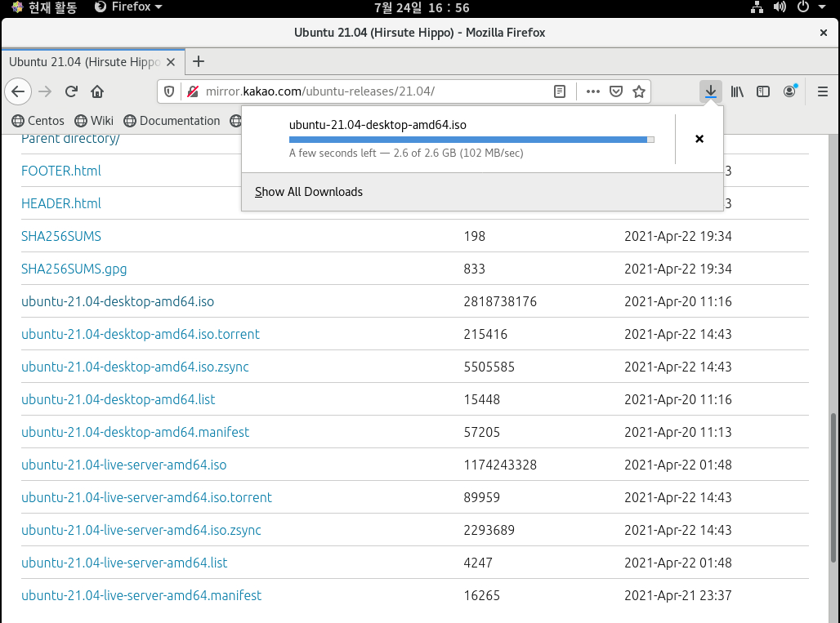Bookmark this page with the star icon
The height and width of the screenshot is (623, 840).
click(x=638, y=91)
